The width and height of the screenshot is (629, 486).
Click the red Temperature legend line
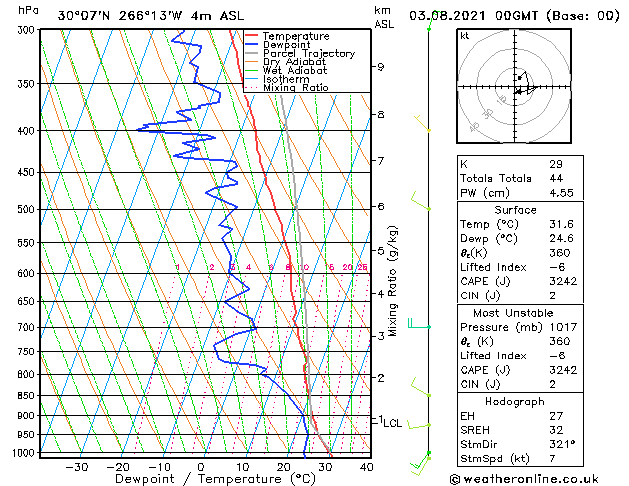pos(252,36)
